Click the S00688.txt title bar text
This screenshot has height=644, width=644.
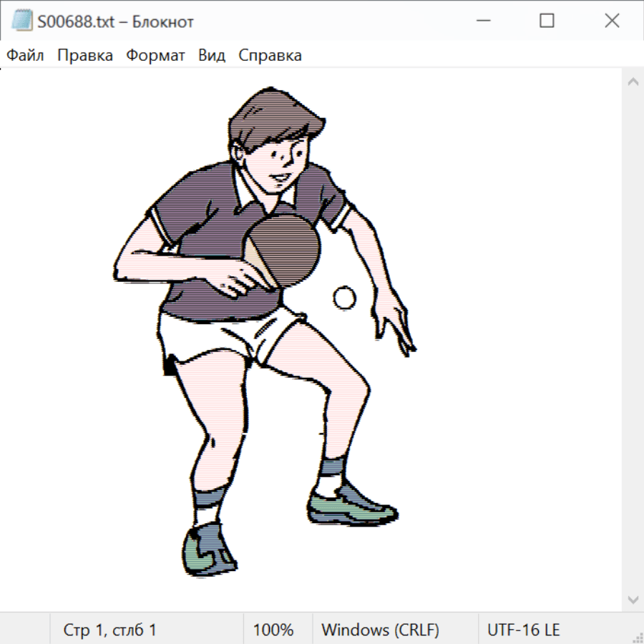pyautogui.click(x=116, y=21)
